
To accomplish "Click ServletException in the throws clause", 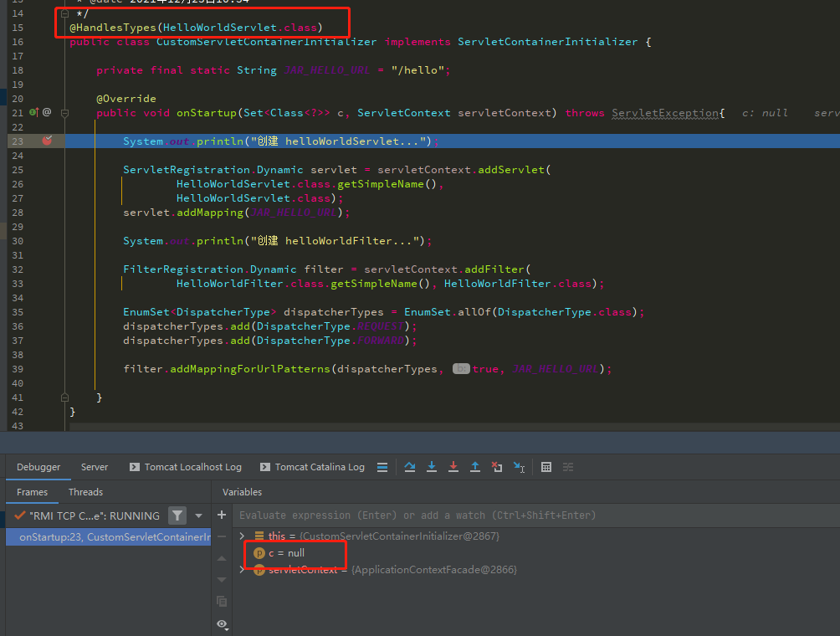I will (665, 113).
